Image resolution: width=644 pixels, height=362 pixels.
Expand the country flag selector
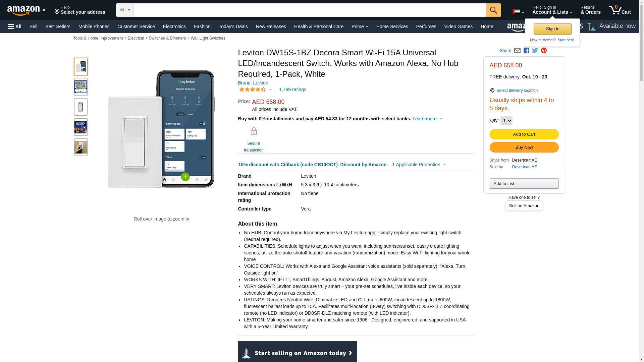[x=518, y=12]
